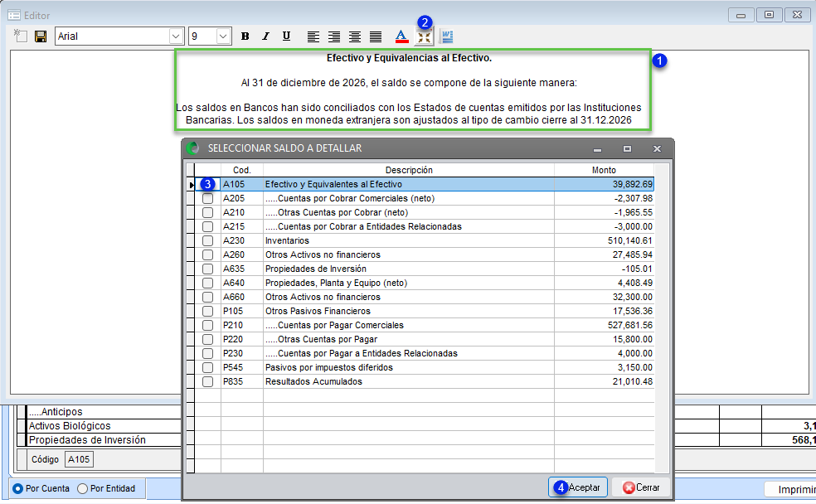Click the dialog vertical scrollbar

click(x=662, y=317)
